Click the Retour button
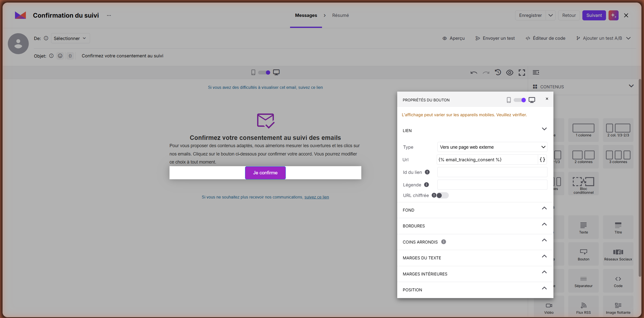This screenshot has width=644, height=318. [569, 15]
